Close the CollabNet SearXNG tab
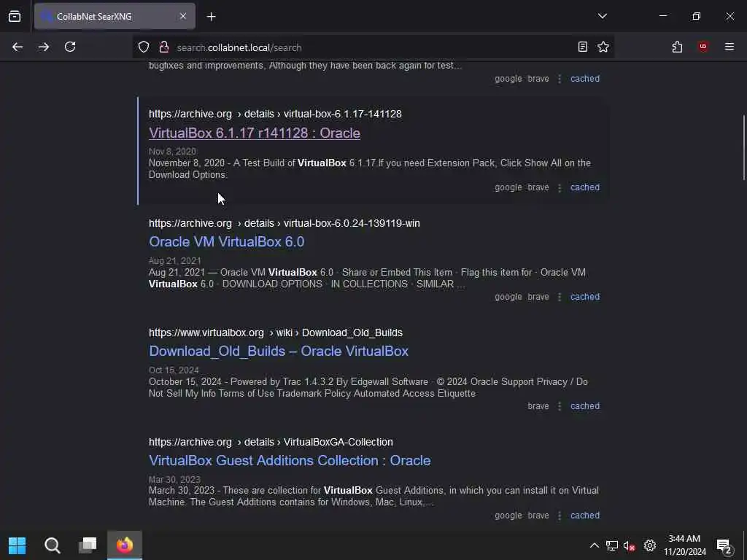Image resolution: width=747 pixels, height=560 pixels. 183,16
